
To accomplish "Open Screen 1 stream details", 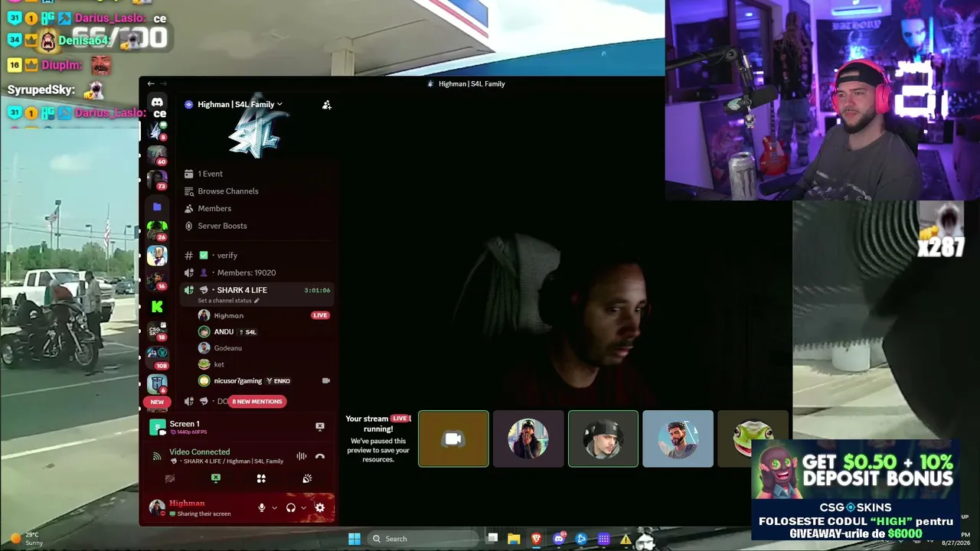I will [185, 424].
